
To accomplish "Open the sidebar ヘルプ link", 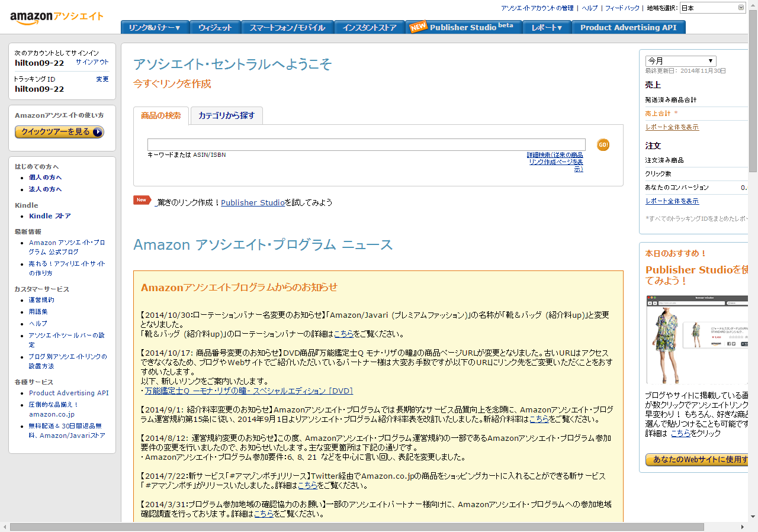I will coord(38,324).
